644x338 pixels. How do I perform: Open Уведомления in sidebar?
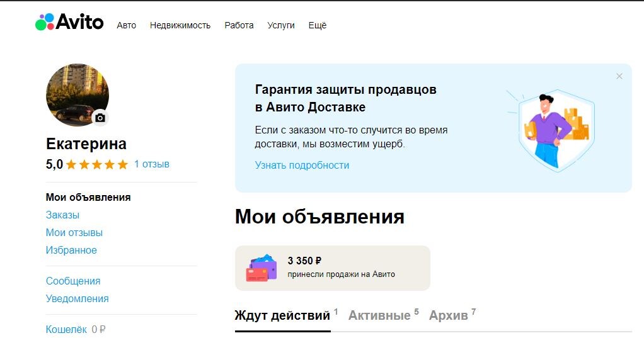77,298
